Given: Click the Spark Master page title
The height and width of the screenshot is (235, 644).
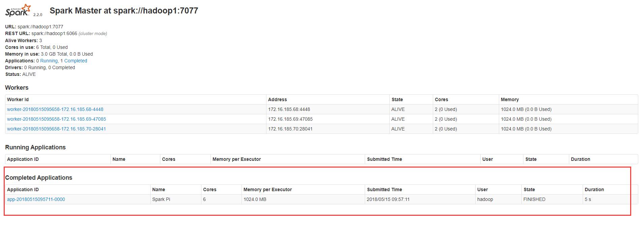Looking at the screenshot, I should click(x=124, y=10).
